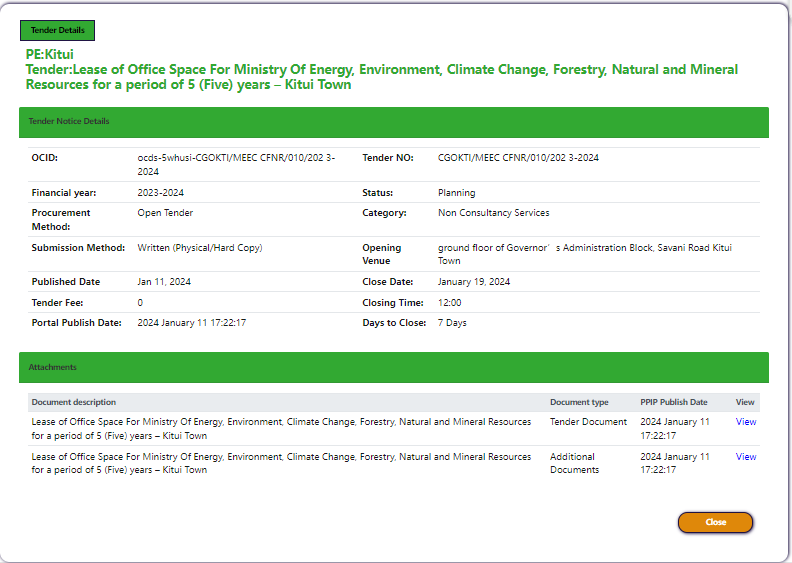Image resolution: width=792 pixels, height=563 pixels.
Task: Click the Submission Method: label
Action: click(x=78, y=247)
